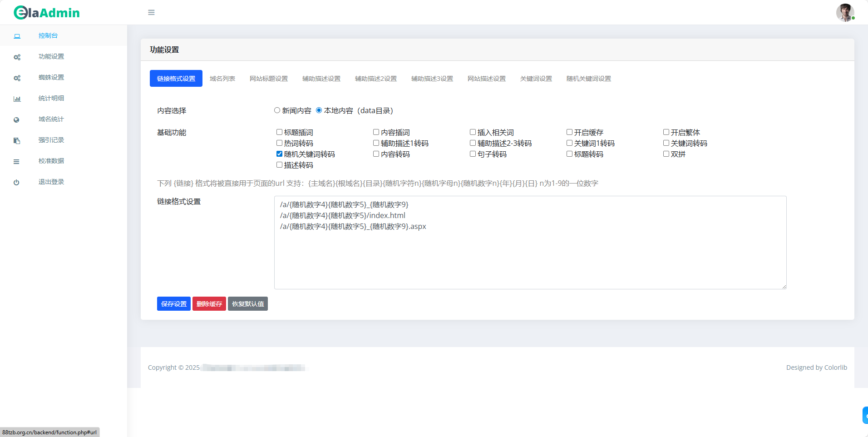
Task: Click the list icon beside 校准数据
Action: pos(16,162)
